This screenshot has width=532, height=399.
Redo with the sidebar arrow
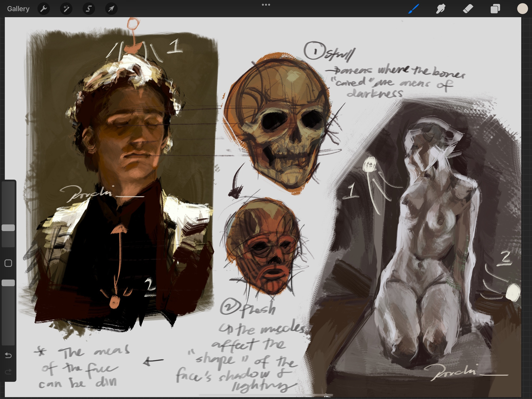pos(8,371)
